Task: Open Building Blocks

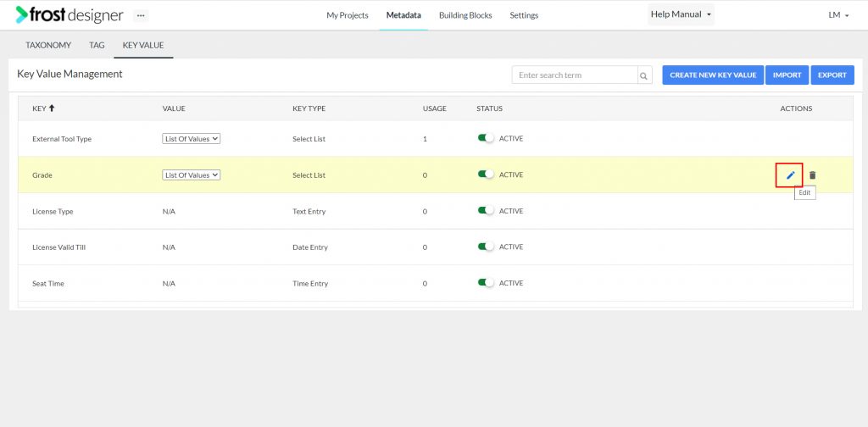Action: coord(465,15)
